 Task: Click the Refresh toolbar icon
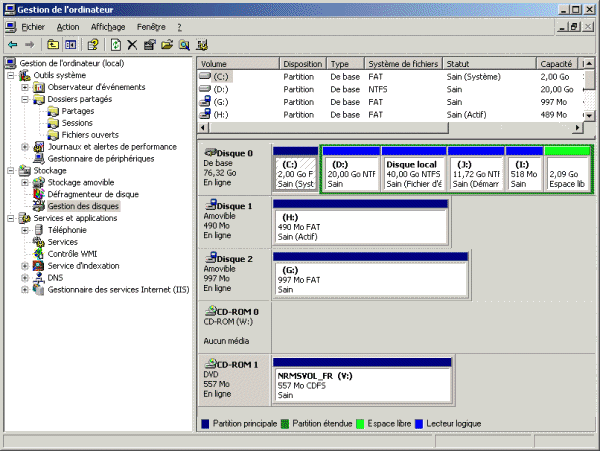(116, 45)
